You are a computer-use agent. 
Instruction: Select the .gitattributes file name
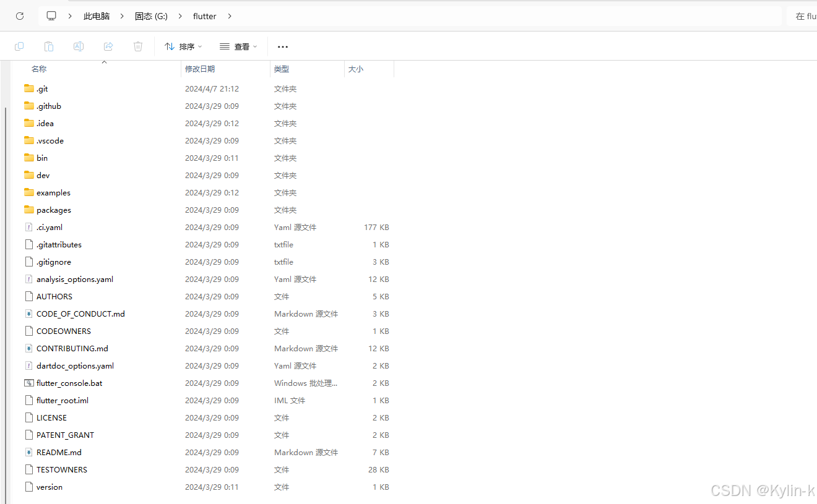[59, 244]
